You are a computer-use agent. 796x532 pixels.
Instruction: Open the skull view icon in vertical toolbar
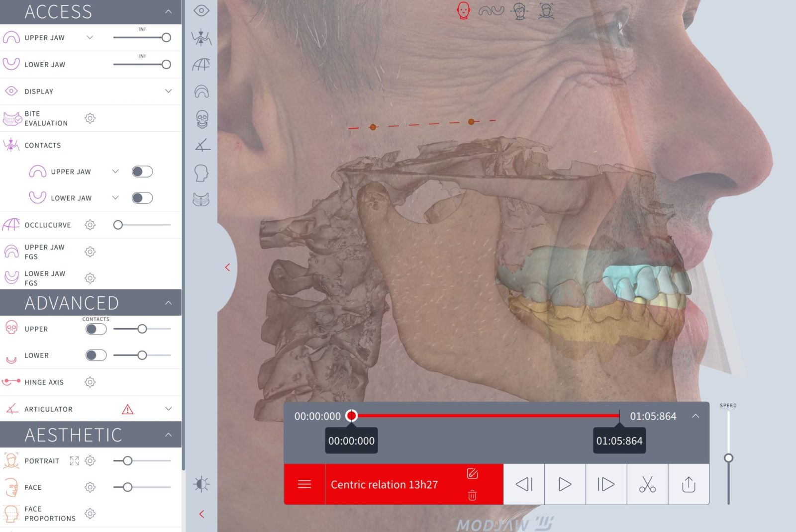click(201, 119)
